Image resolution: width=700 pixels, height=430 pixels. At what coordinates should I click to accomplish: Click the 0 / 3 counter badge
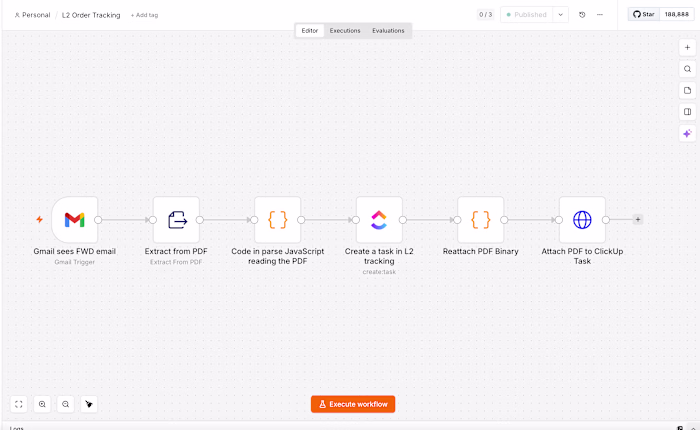point(485,15)
